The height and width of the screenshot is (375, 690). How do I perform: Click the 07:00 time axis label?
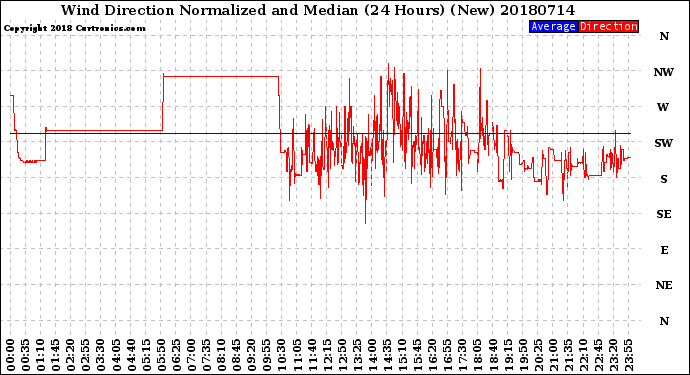(x=191, y=355)
